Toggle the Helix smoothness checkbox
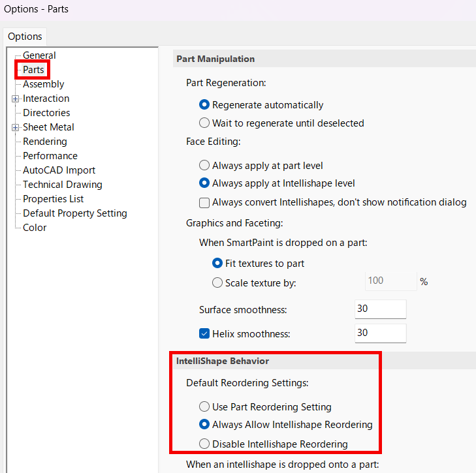The width and height of the screenshot is (476, 473). click(x=204, y=334)
